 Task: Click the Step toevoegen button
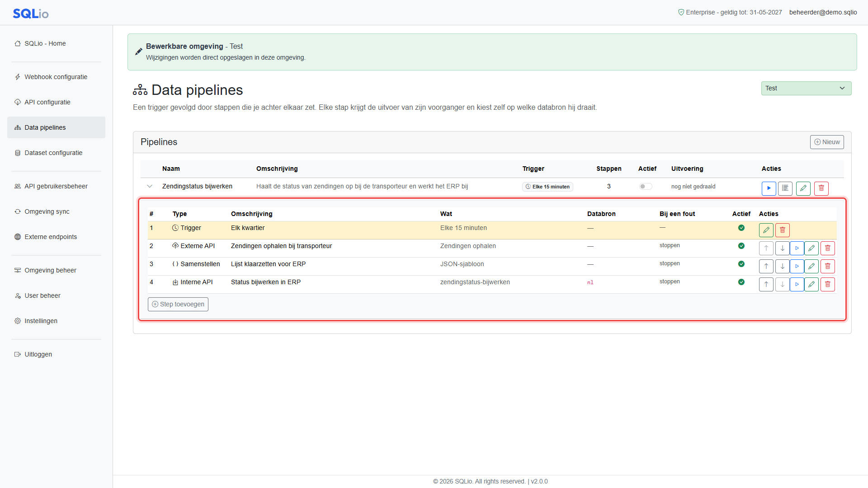pos(178,304)
